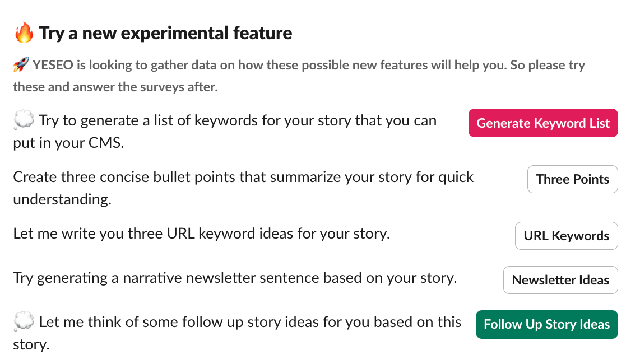
Task: Click the word YESEO in the description
Action: 53,65
